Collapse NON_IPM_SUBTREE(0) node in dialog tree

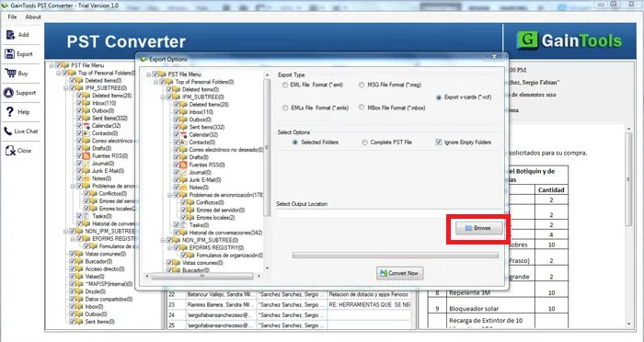pyautogui.click(x=163, y=240)
